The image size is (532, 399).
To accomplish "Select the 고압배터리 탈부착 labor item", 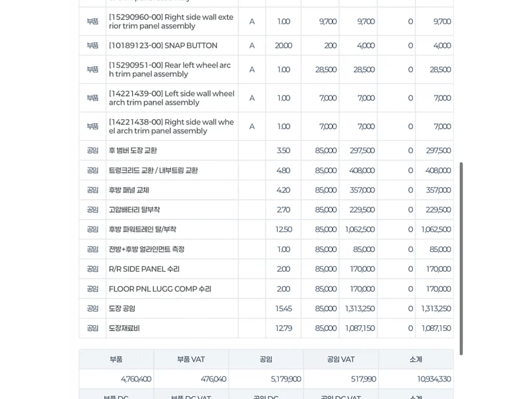I will 266,210.
